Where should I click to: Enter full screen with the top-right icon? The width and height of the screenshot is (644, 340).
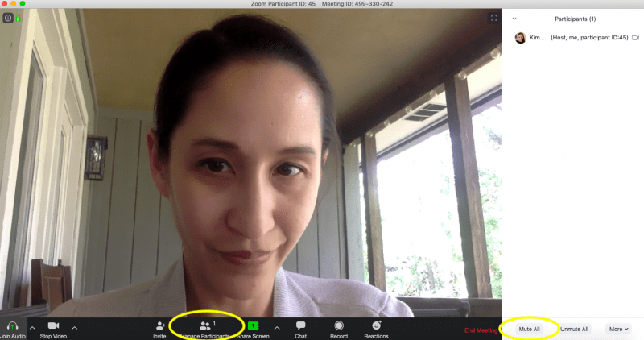pyautogui.click(x=494, y=18)
